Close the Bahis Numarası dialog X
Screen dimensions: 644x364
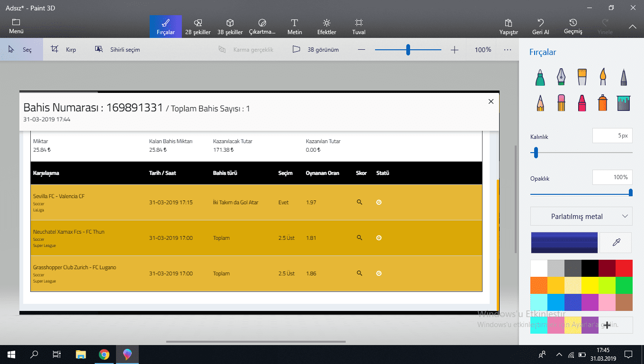[x=491, y=101]
